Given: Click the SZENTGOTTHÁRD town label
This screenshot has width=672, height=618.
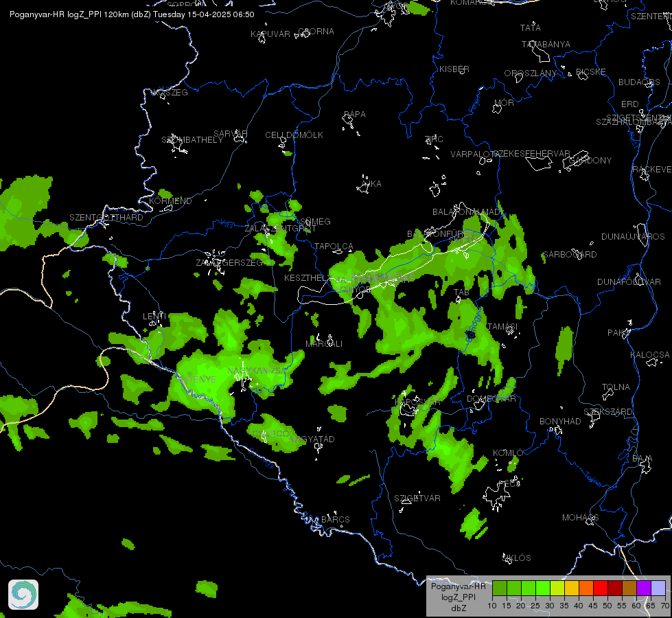Looking at the screenshot, I should 106,218.
